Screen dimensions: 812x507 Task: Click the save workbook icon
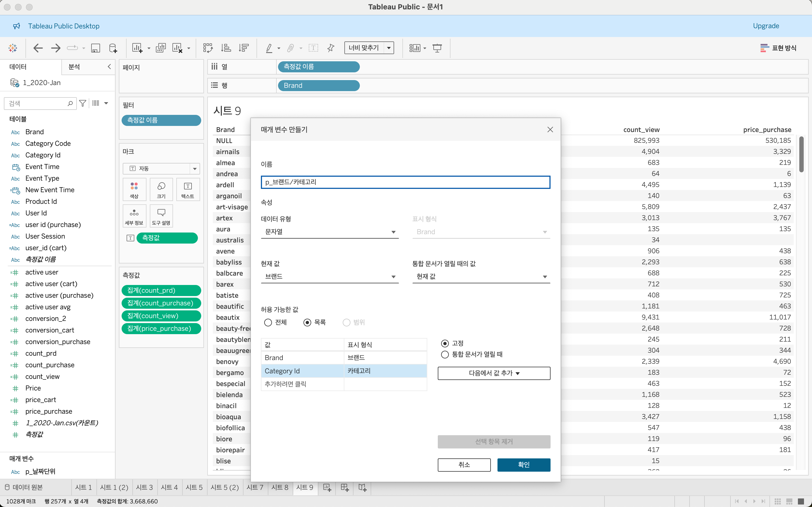[x=96, y=48]
